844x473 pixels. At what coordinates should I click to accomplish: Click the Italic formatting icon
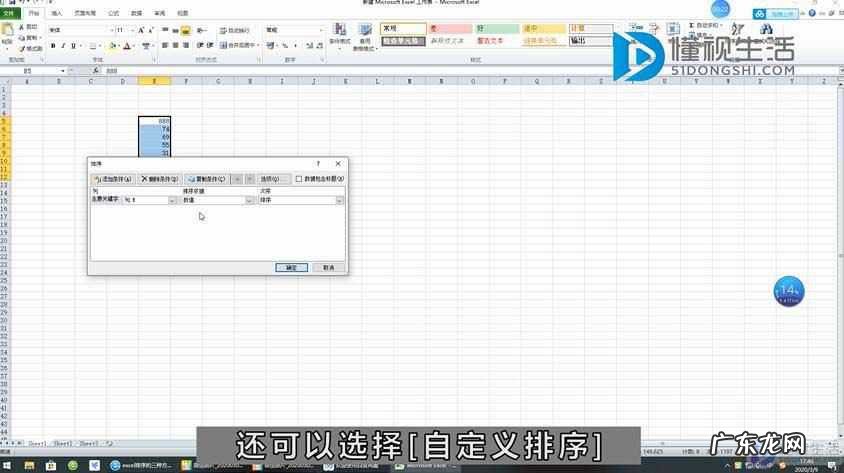point(63,46)
